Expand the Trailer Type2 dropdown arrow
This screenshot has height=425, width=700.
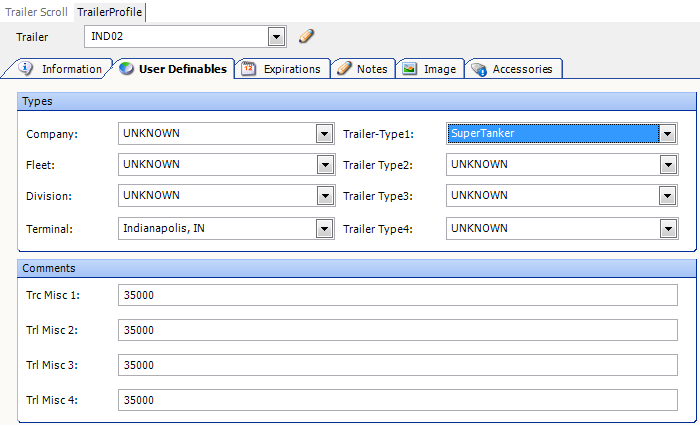coord(668,165)
